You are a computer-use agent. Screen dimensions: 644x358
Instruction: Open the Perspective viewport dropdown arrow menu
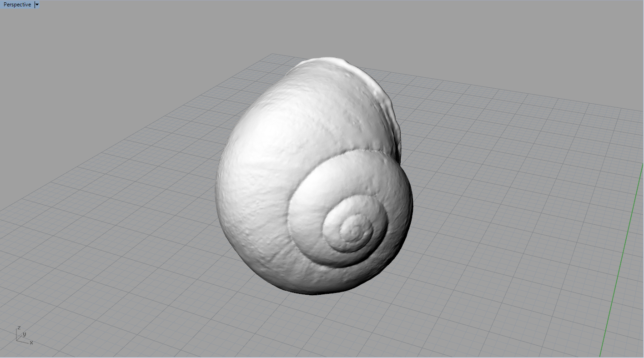pyautogui.click(x=37, y=5)
